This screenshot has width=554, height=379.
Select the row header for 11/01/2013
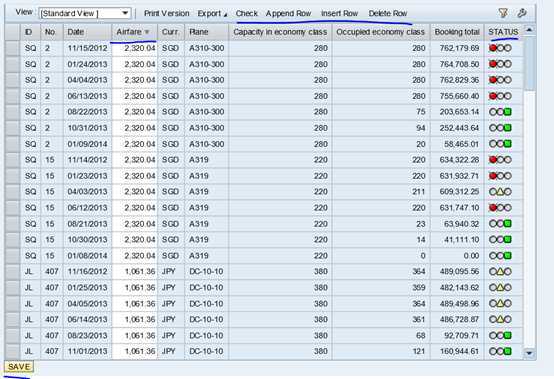[x=12, y=351]
